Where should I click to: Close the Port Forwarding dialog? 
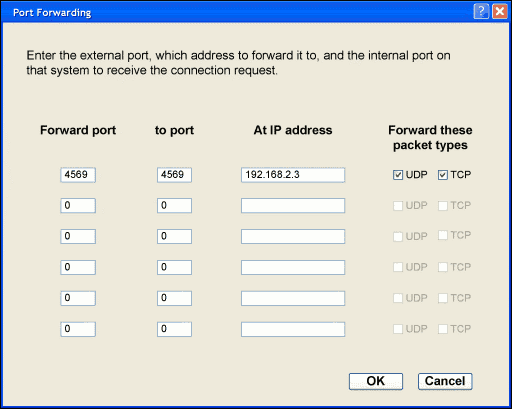[500, 12]
